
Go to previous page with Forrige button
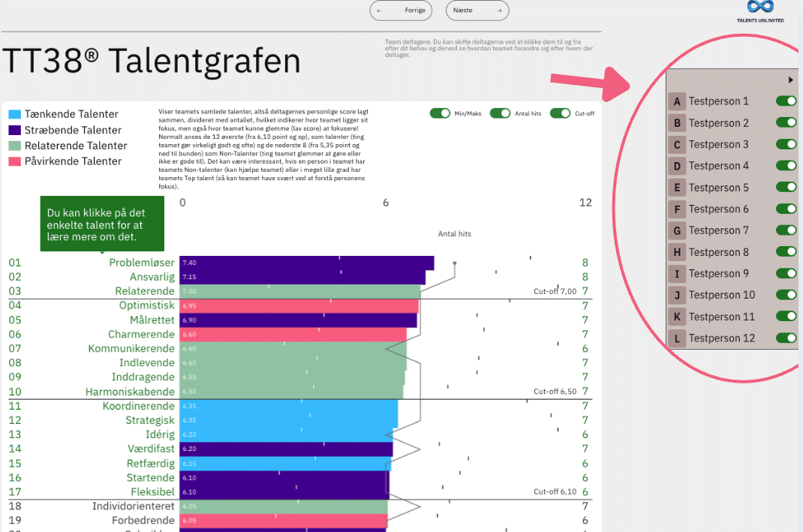401,11
